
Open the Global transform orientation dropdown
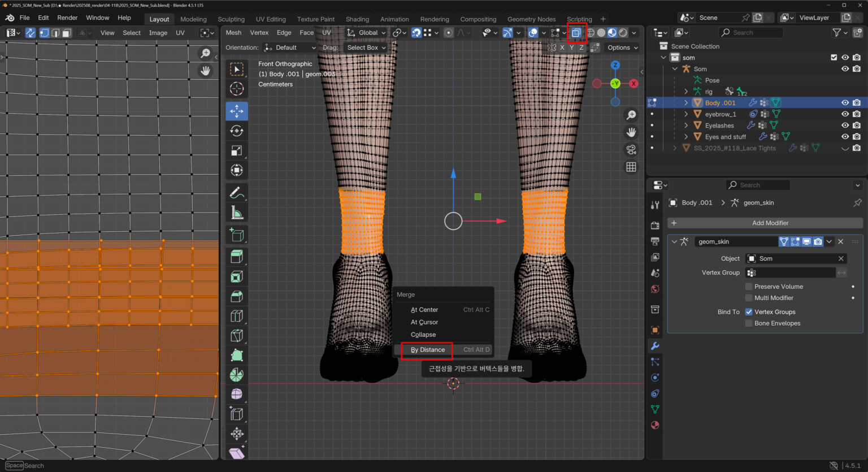[367, 33]
